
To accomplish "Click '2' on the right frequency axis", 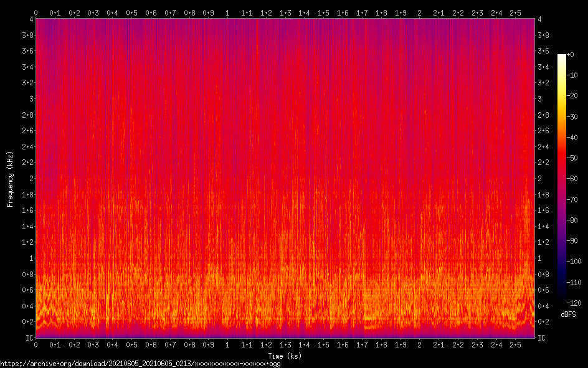I will click(539, 178).
